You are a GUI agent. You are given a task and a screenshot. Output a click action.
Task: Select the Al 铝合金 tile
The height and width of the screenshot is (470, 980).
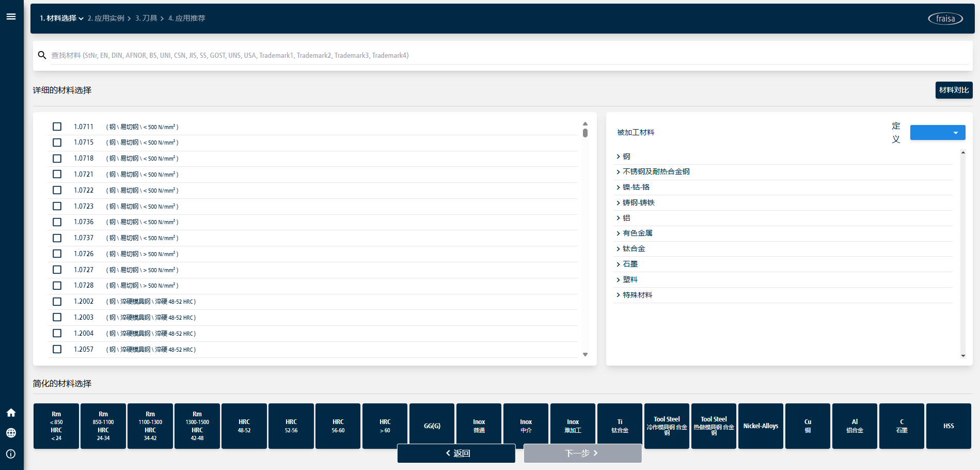855,426
